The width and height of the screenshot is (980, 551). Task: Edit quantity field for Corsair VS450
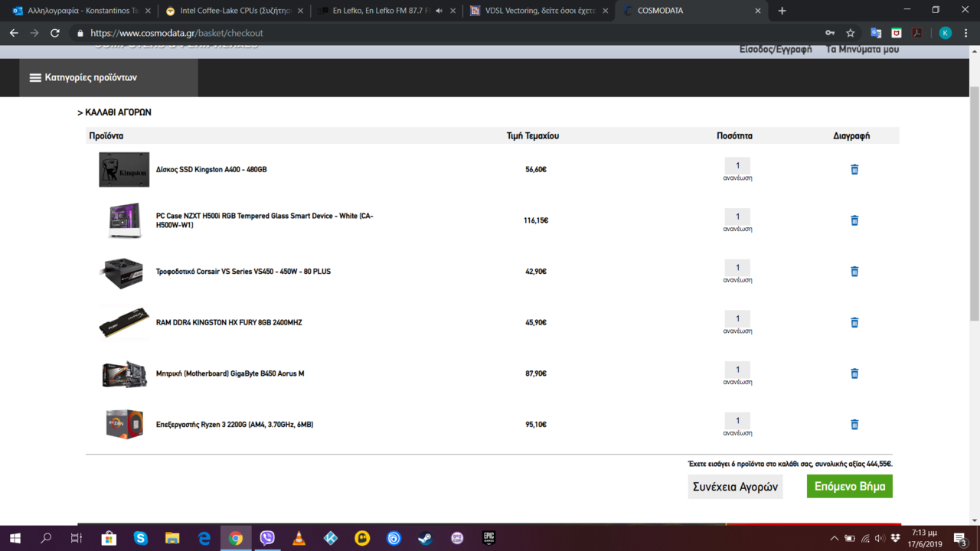(737, 268)
